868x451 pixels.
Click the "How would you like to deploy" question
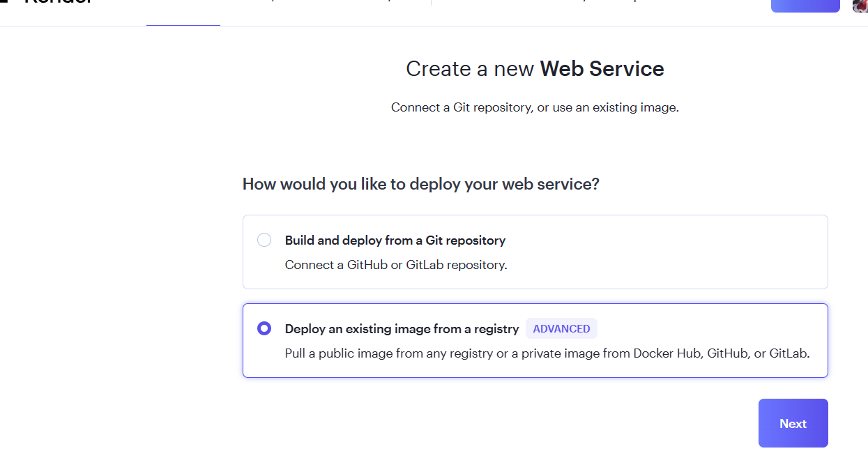tap(421, 185)
